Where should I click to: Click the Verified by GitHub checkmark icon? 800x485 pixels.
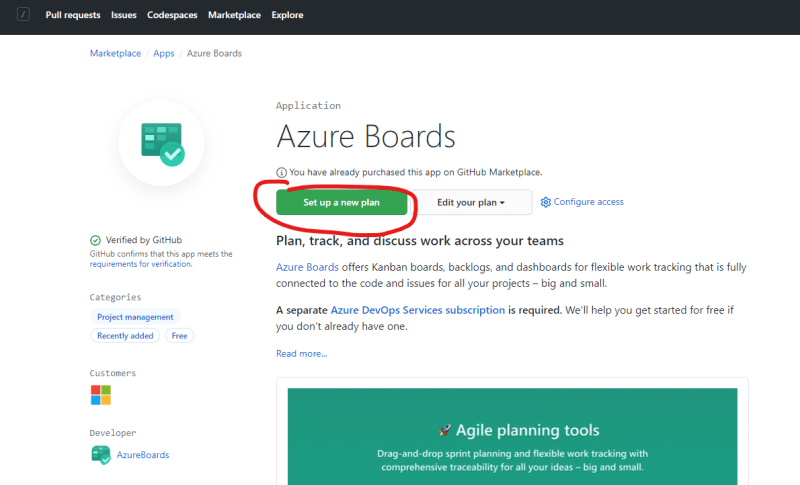(x=95, y=240)
